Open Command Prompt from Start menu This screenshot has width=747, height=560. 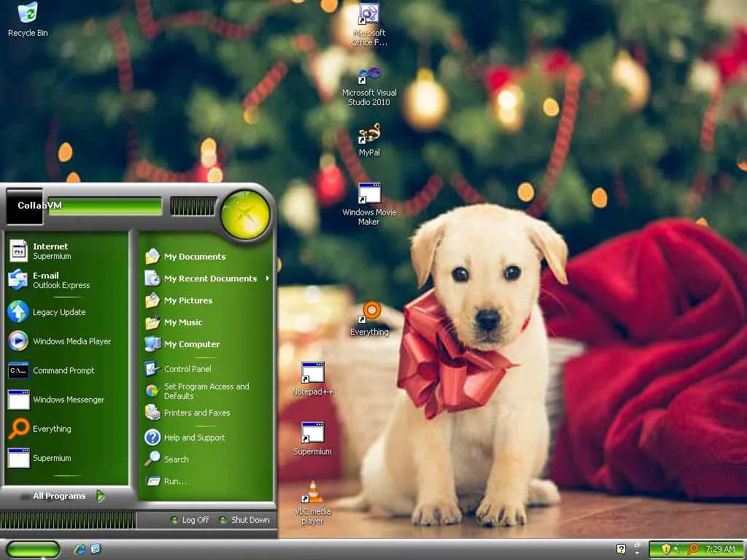click(x=66, y=370)
